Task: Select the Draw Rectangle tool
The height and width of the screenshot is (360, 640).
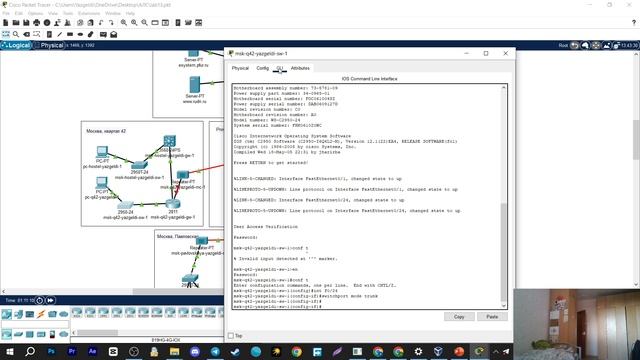Action: [x=70, y=34]
